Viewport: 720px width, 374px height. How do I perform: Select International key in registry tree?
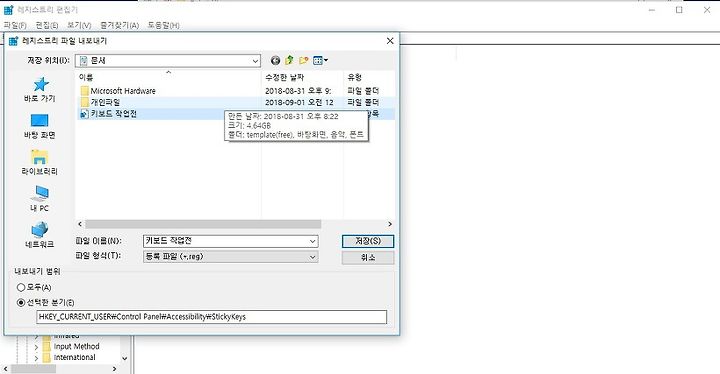74,357
